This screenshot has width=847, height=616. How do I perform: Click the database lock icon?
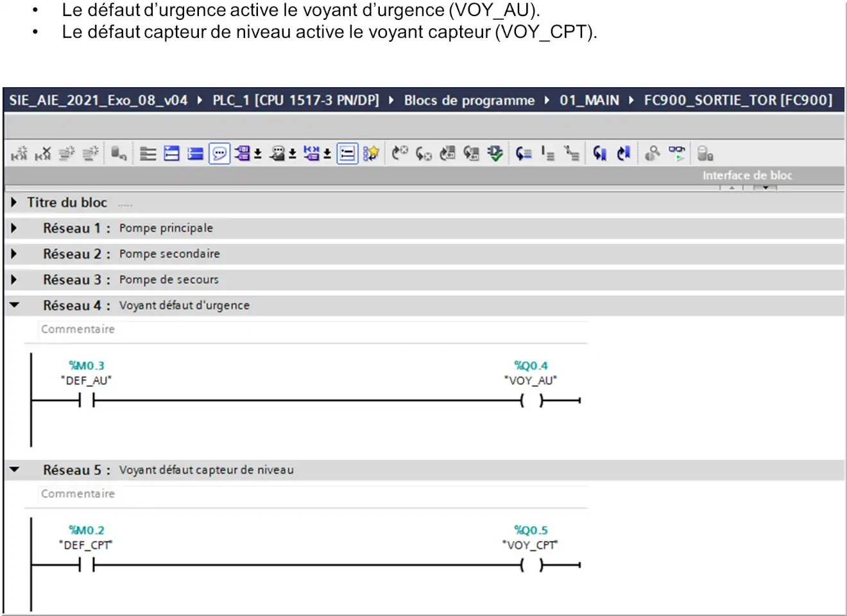[x=705, y=153]
